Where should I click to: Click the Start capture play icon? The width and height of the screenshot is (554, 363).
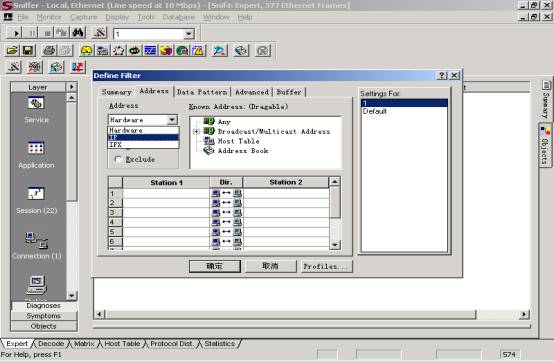tap(16, 33)
